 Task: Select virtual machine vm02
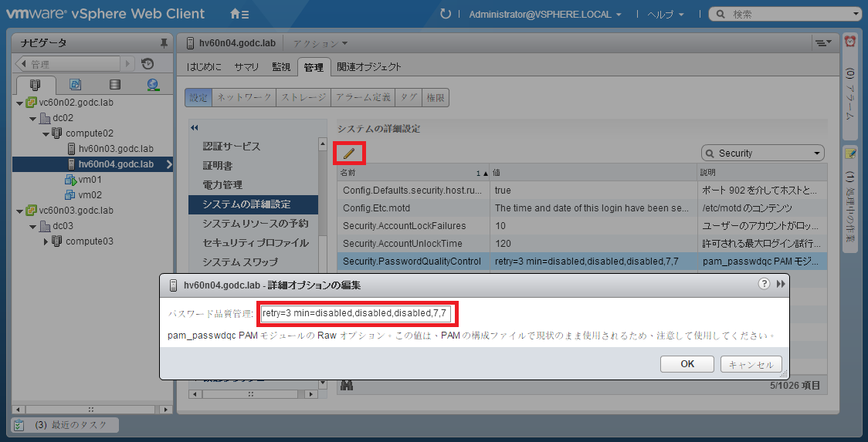83,195
